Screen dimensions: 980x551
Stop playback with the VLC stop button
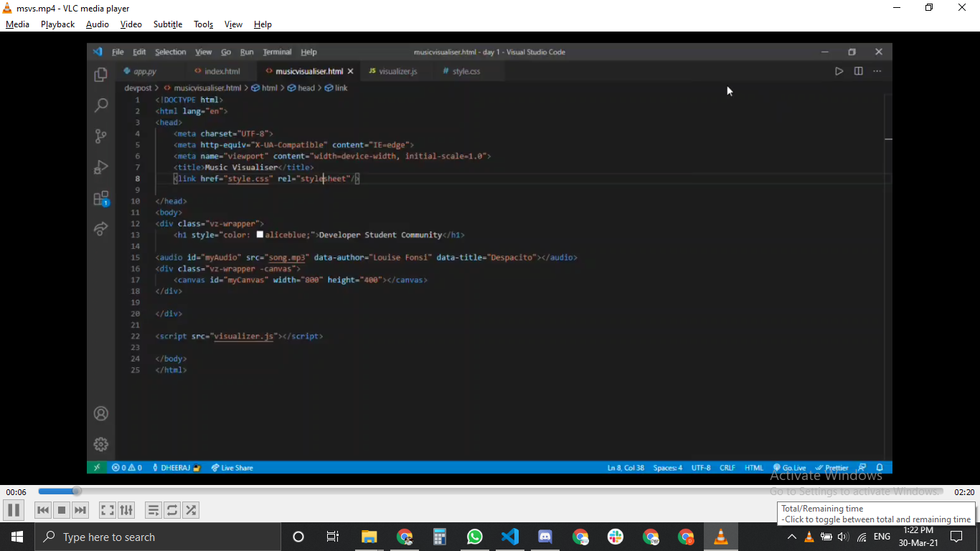[x=62, y=510]
